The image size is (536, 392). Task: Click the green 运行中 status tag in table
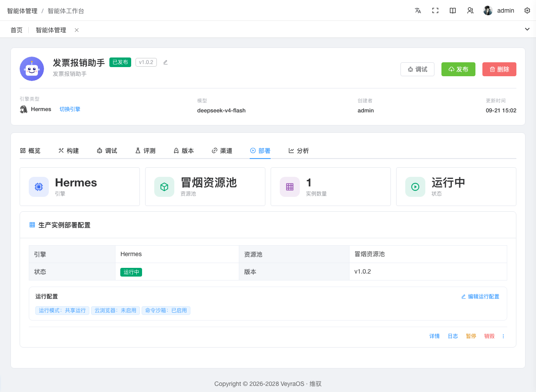pyautogui.click(x=131, y=272)
